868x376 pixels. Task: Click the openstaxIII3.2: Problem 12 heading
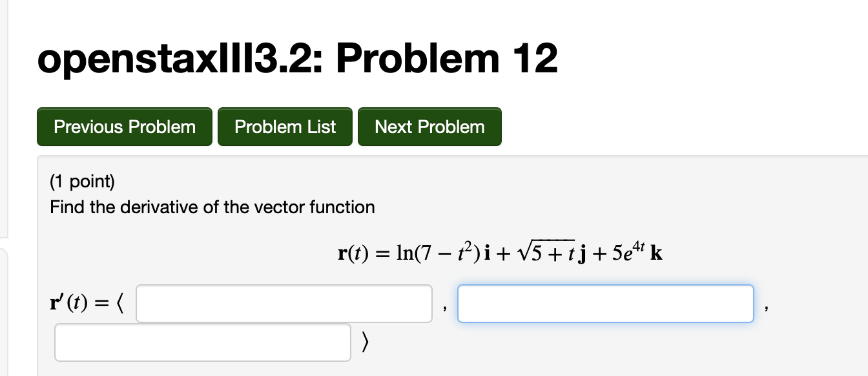(296, 58)
